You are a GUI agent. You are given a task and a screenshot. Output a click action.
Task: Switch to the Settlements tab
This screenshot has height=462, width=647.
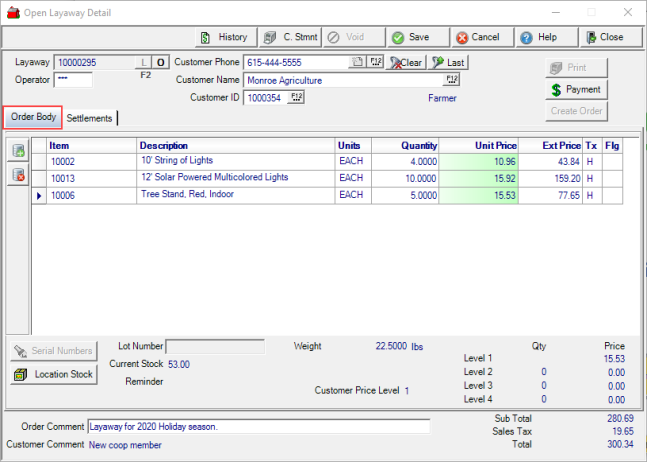pos(90,118)
